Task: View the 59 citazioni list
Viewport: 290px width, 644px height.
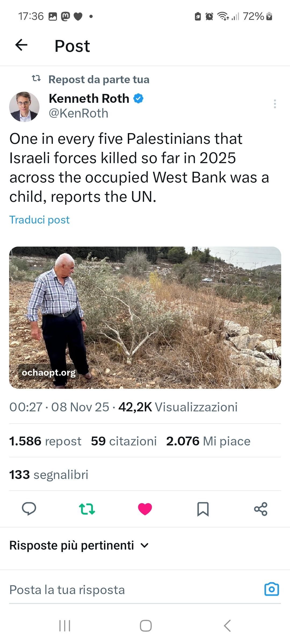Action: 124,441
